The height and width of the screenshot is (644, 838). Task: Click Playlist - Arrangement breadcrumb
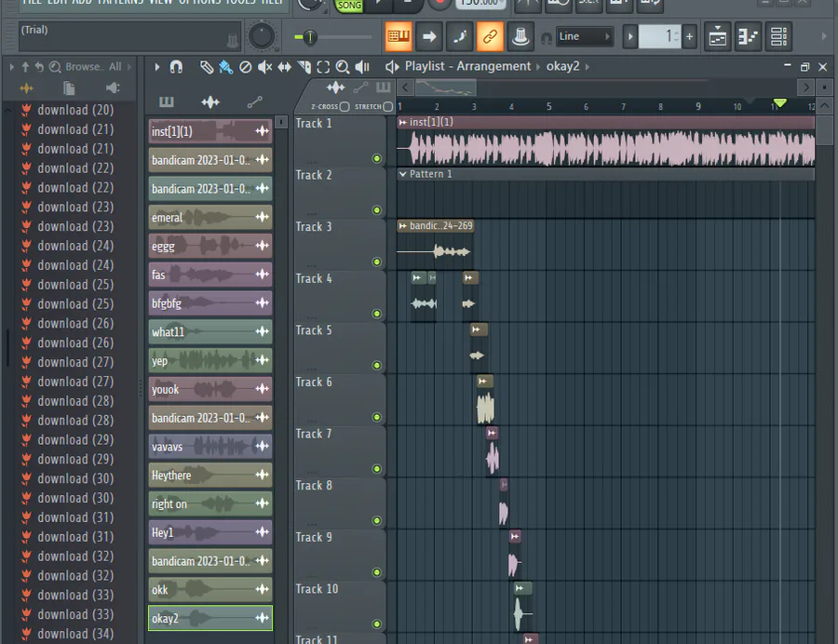pos(467,66)
